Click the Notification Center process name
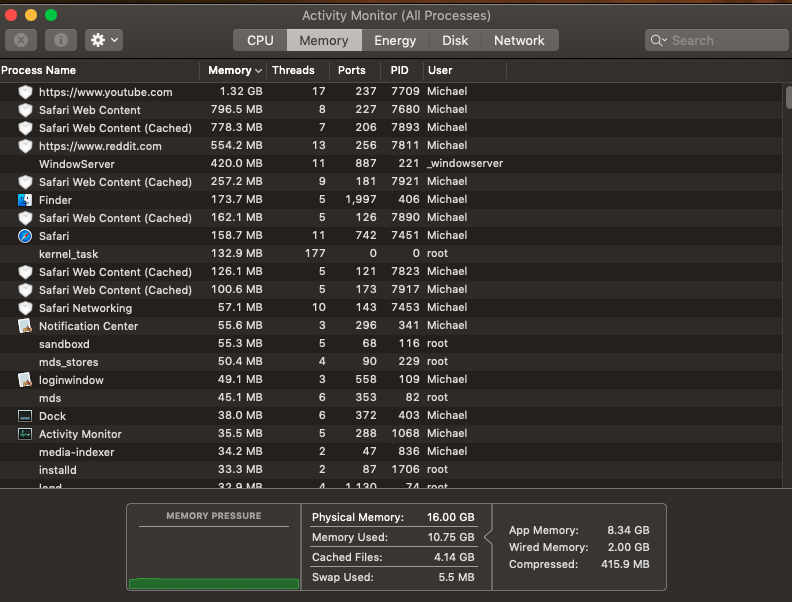 tap(88, 326)
